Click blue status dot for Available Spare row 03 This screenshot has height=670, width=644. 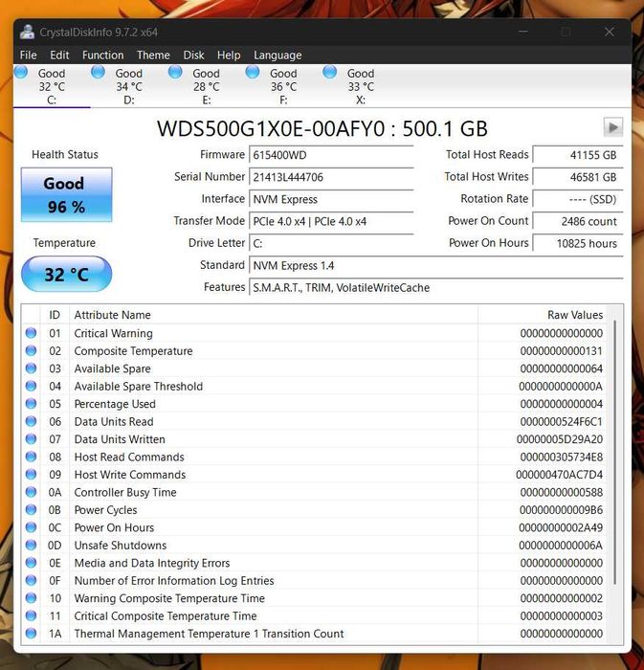point(31,368)
